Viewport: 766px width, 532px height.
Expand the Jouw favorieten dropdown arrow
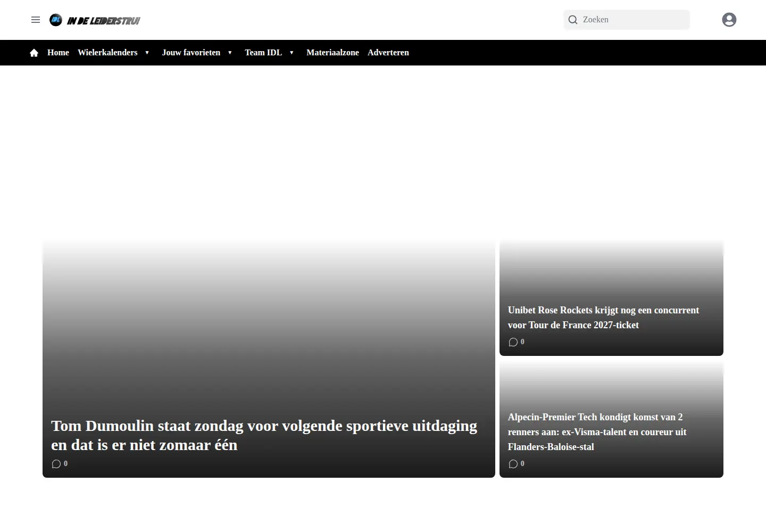230,53
